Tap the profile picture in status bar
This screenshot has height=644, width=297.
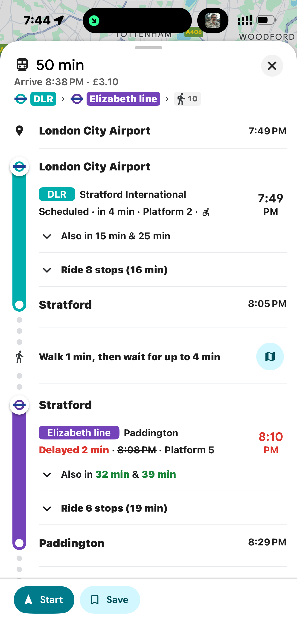tap(213, 20)
